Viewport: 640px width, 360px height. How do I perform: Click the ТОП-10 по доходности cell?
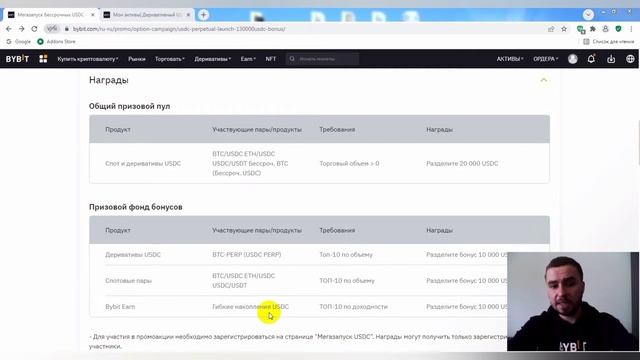pyautogui.click(x=353, y=307)
